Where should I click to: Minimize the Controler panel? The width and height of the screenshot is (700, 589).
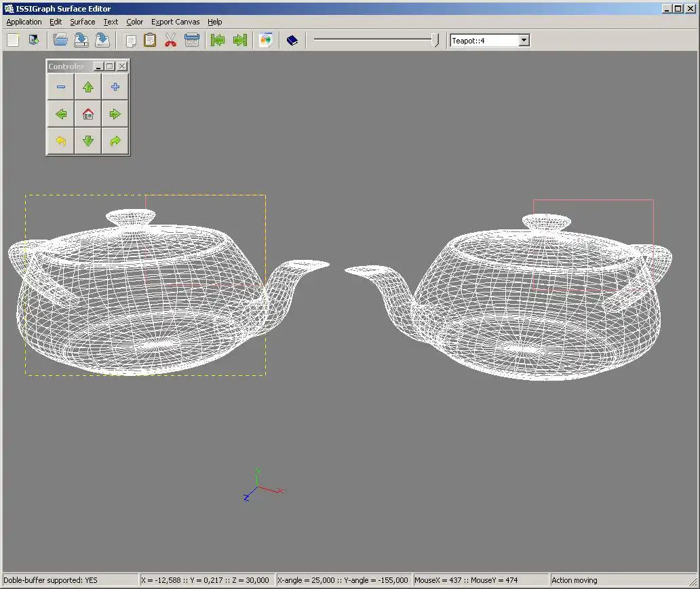tap(98, 66)
